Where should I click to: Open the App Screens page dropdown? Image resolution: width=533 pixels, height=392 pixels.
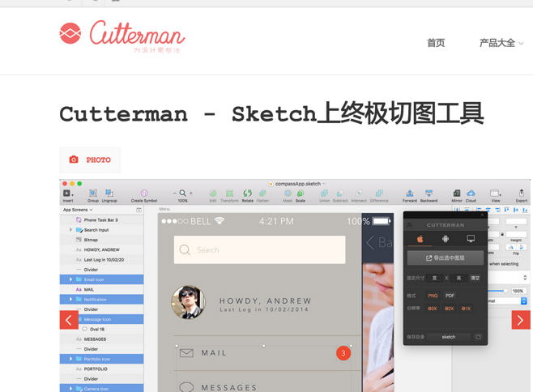tap(78, 210)
